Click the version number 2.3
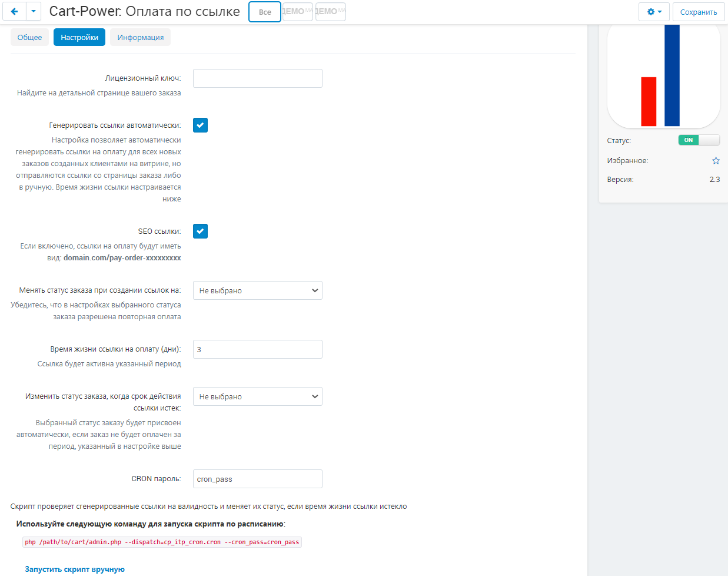Screen dimensions: 728x576 click(x=714, y=180)
